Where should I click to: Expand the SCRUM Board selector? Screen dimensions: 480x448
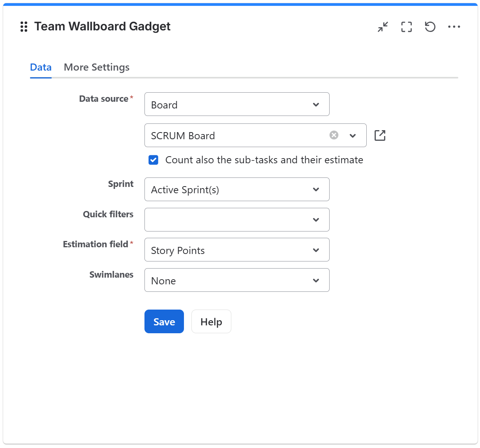353,135
